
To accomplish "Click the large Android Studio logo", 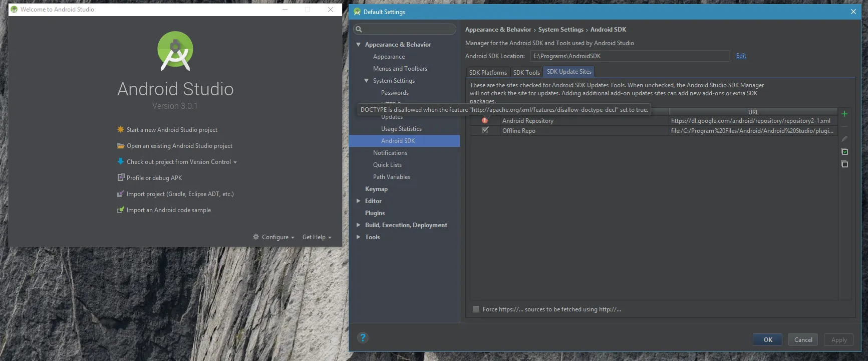I will [175, 51].
